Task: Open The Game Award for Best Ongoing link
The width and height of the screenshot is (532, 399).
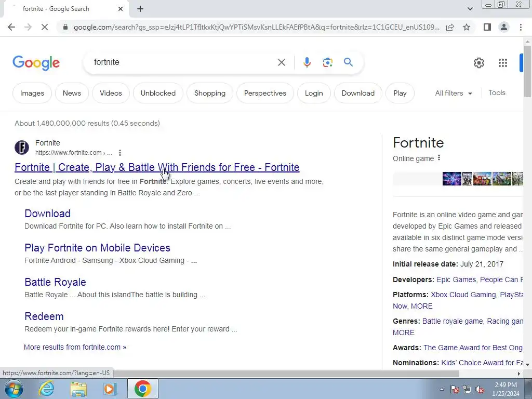Action: 473,348
